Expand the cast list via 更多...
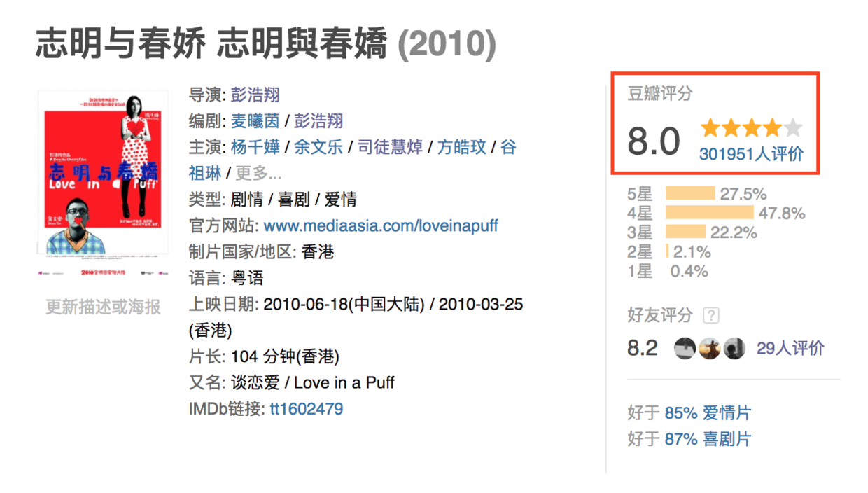The height and width of the screenshot is (493, 868). tap(258, 173)
